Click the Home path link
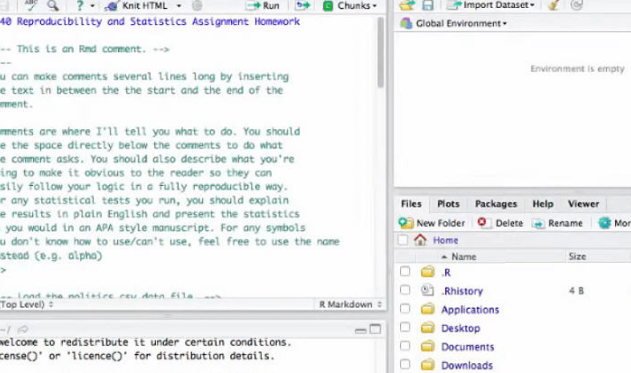The image size is (631, 373). [x=445, y=240]
